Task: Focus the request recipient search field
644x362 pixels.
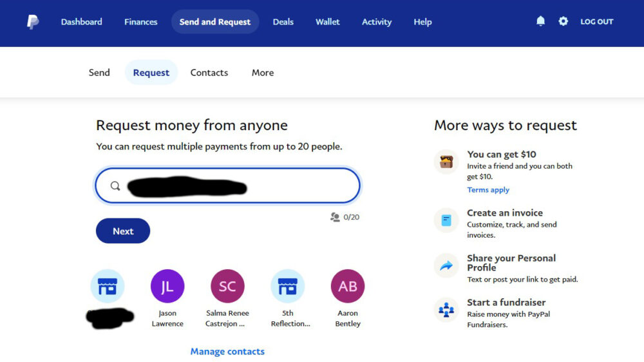Action: tap(228, 186)
